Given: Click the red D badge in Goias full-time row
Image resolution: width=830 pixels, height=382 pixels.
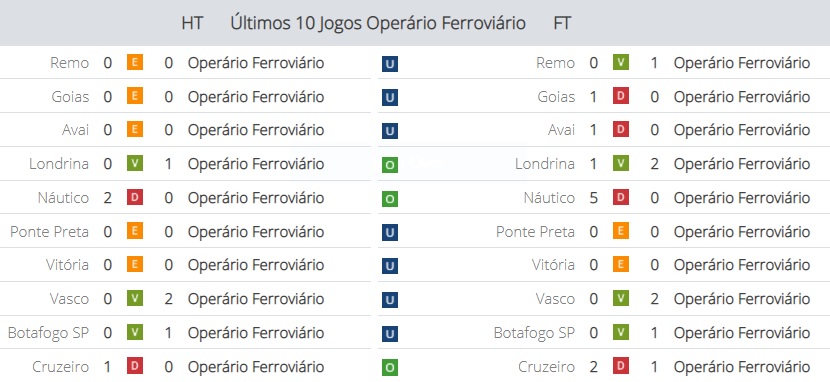Looking at the screenshot, I should [x=621, y=96].
